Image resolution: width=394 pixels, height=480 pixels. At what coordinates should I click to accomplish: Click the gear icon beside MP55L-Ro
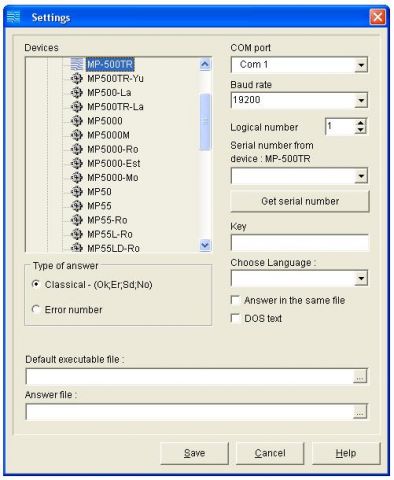pos(77,234)
